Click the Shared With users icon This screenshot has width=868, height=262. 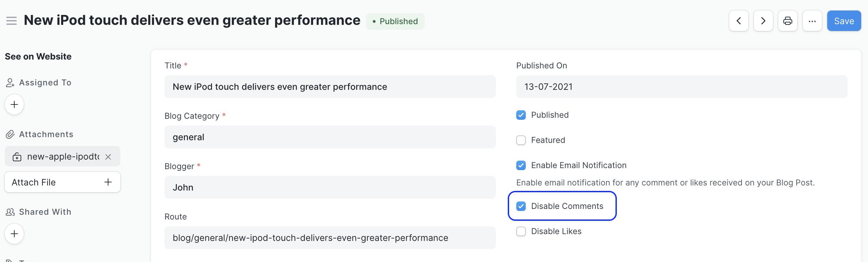point(10,212)
